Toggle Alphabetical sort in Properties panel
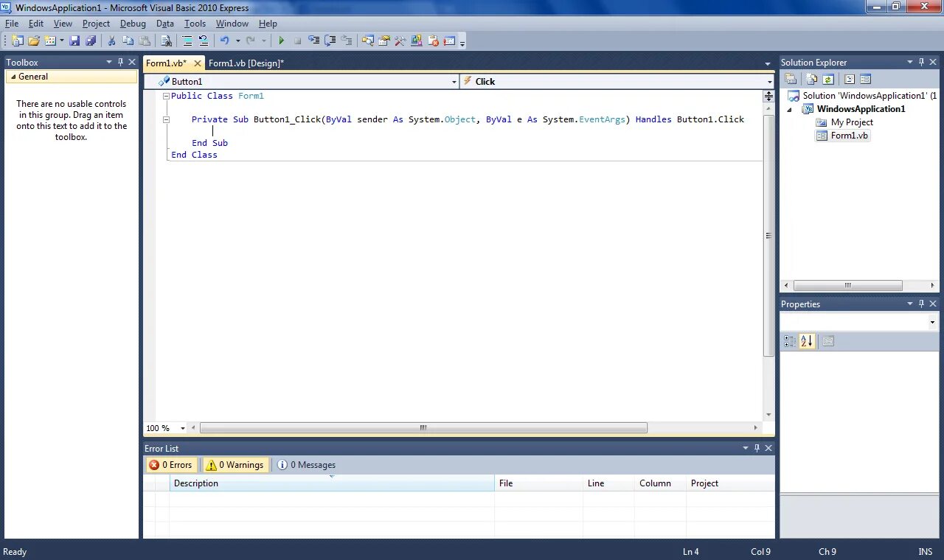The height and width of the screenshot is (560, 944). [806, 341]
